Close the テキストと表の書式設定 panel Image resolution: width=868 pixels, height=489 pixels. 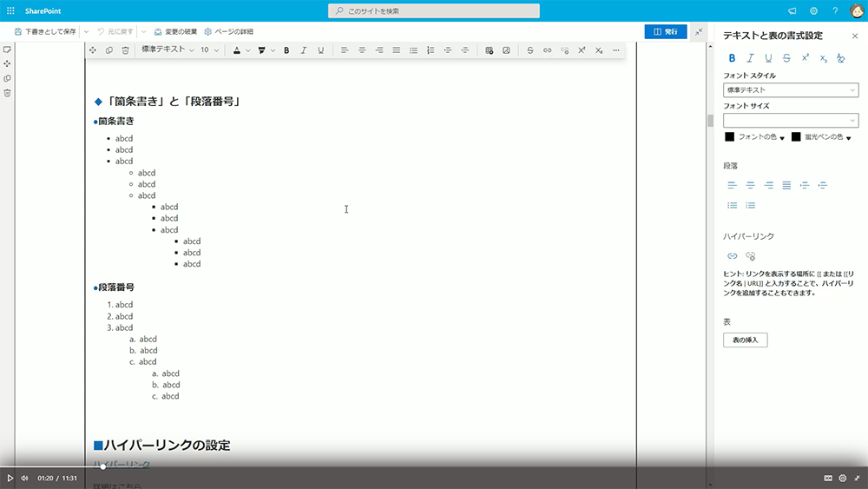855,36
